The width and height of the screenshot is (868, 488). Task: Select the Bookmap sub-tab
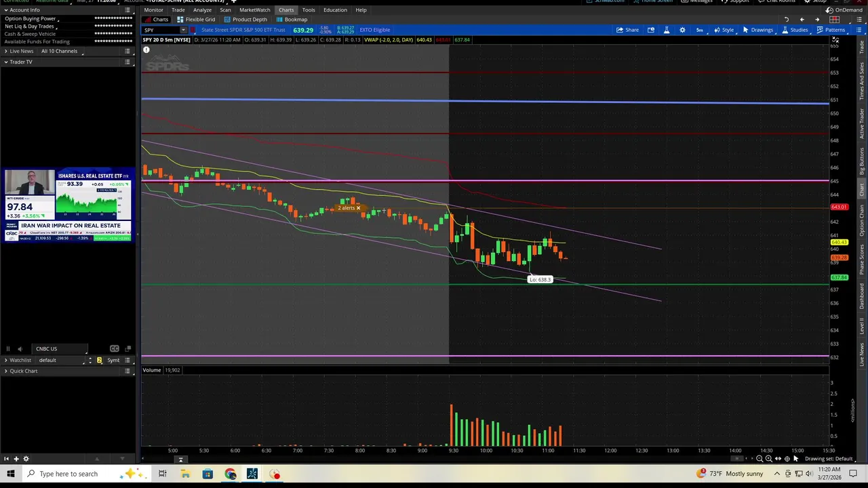[x=292, y=20]
